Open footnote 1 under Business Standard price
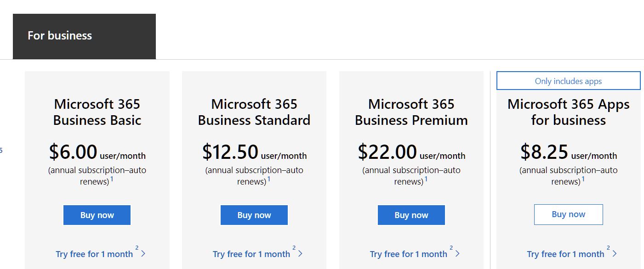Screen dimensions: 644x269 (269, 179)
